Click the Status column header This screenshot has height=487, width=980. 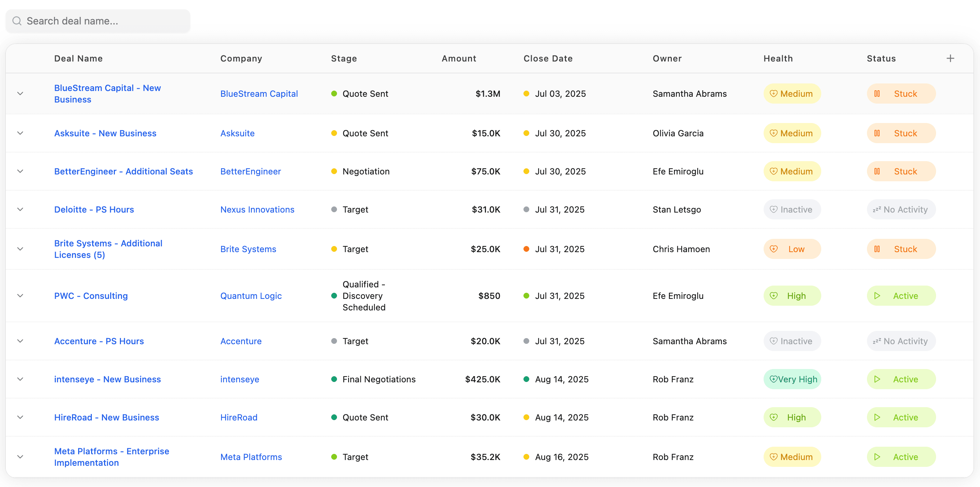click(x=881, y=58)
